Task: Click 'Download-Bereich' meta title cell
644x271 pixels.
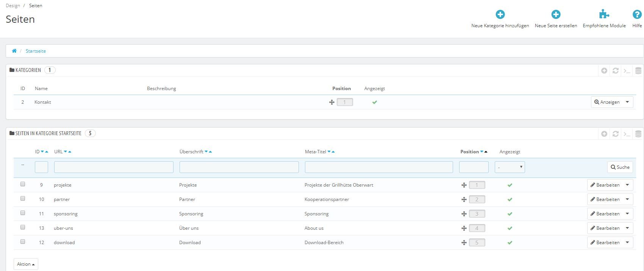Action: coord(324,243)
